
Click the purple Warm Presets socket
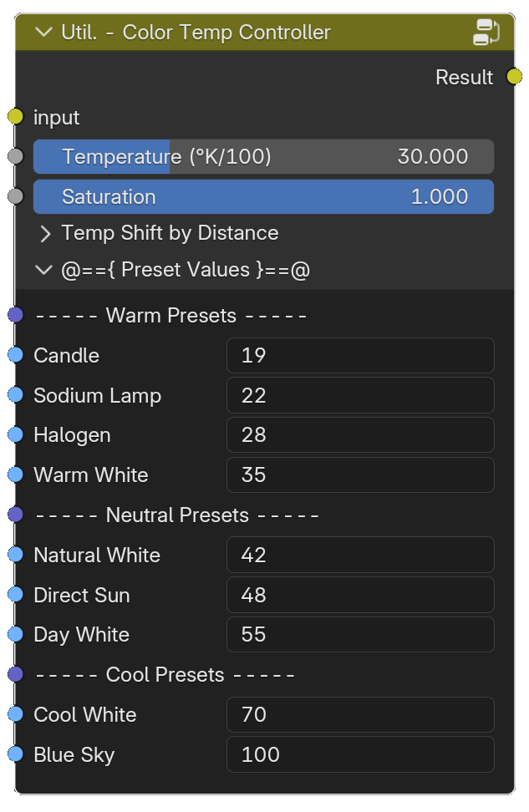coord(16,315)
